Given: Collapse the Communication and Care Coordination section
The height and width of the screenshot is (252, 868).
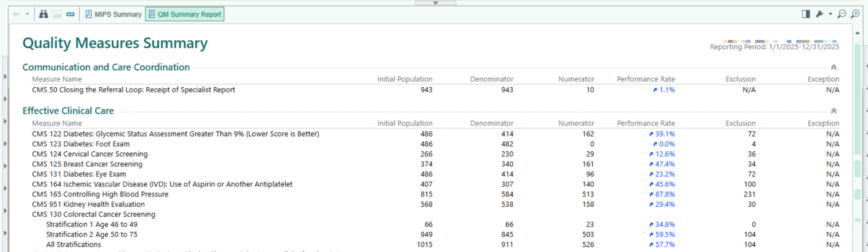Looking at the screenshot, I should [834, 67].
